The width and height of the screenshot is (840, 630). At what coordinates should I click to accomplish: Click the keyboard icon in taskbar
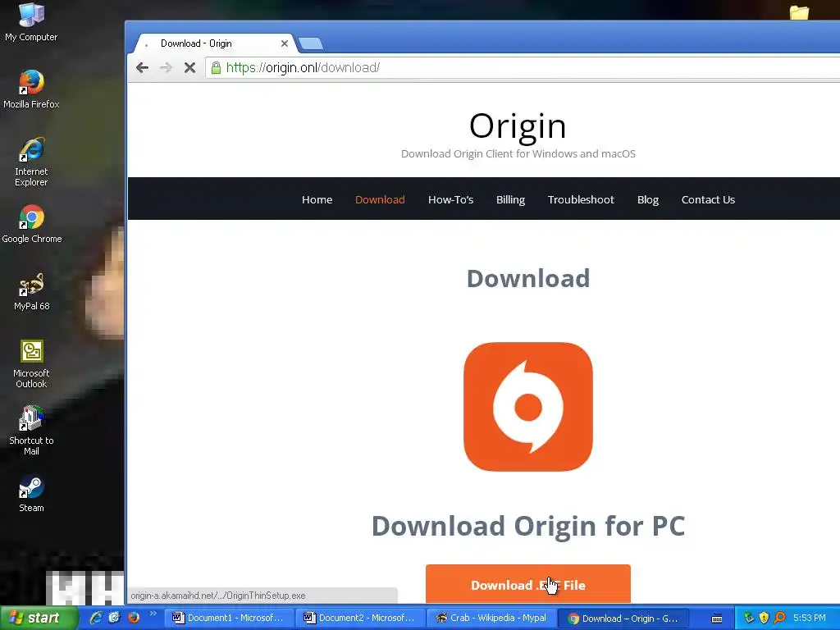(x=717, y=619)
